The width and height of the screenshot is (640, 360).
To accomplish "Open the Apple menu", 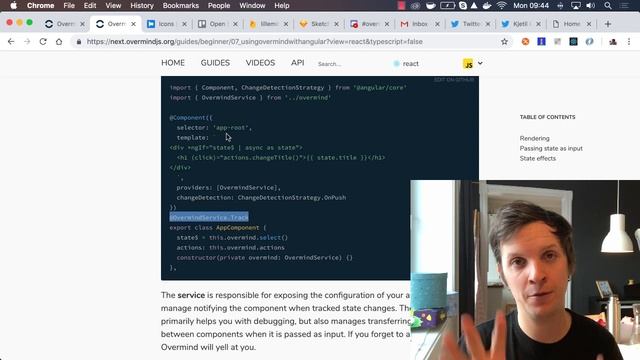I will pyautogui.click(x=13, y=5).
